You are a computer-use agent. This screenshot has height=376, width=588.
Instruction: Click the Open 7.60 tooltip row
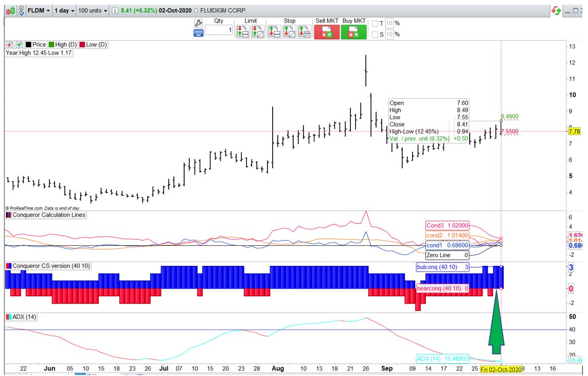click(429, 103)
